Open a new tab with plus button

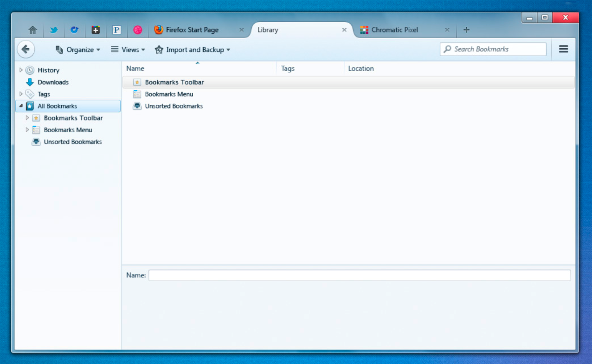(x=466, y=30)
